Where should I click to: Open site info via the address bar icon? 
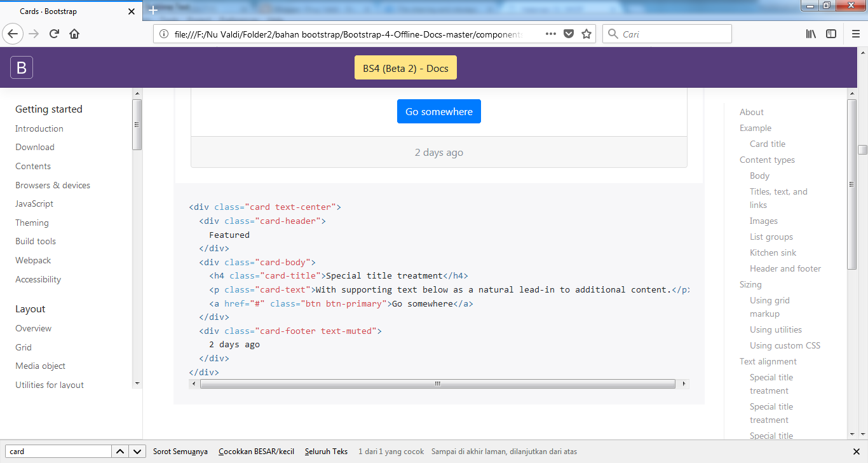(x=164, y=33)
